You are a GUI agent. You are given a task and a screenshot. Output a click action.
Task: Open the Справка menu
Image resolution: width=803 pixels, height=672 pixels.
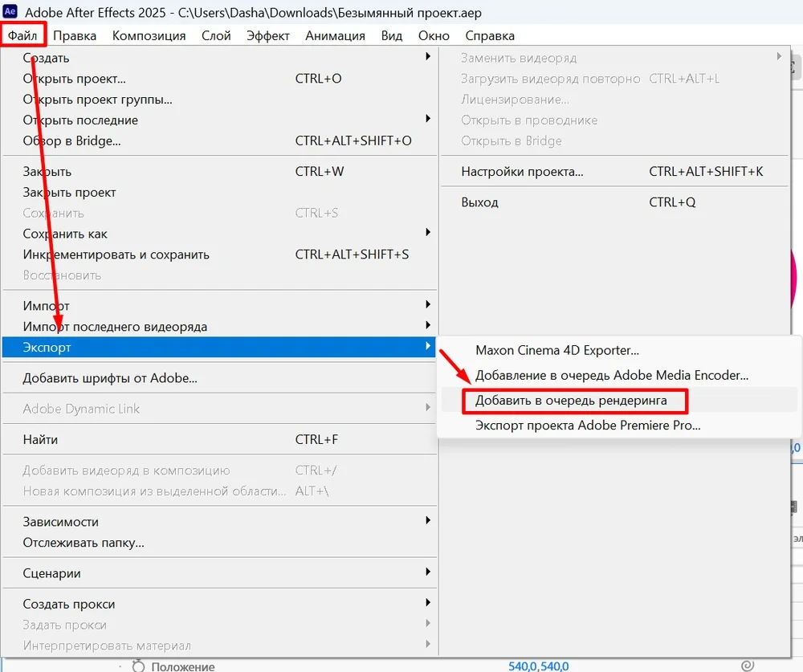(490, 35)
